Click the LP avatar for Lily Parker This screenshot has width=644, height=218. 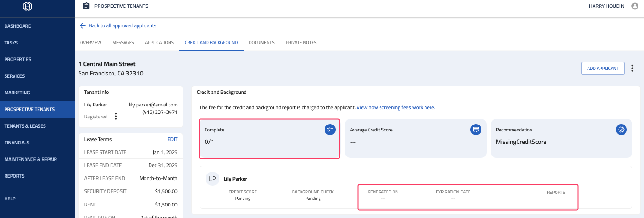click(x=213, y=179)
